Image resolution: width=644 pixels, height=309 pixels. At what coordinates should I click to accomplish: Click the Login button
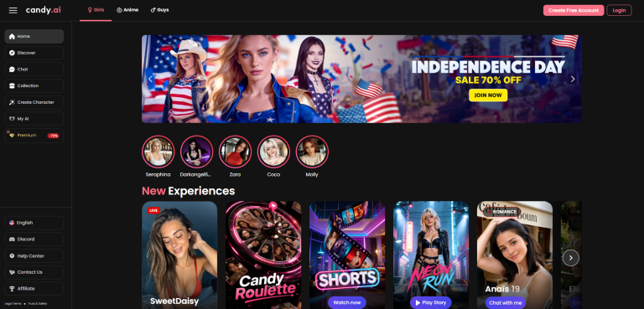619,10
